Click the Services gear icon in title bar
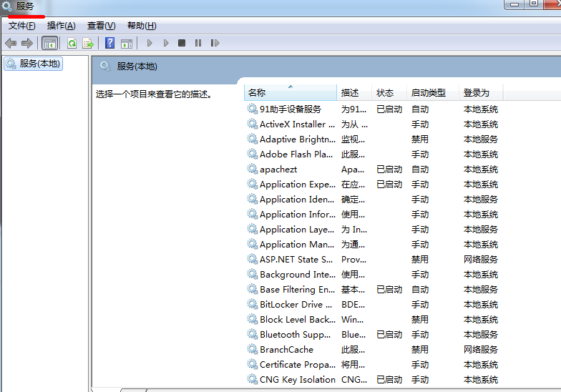 click(x=7, y=6)
